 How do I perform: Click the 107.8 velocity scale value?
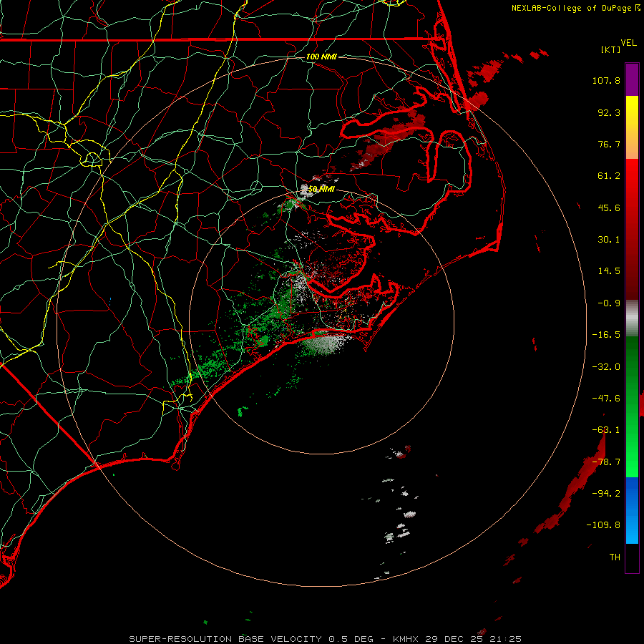point(606,80)
